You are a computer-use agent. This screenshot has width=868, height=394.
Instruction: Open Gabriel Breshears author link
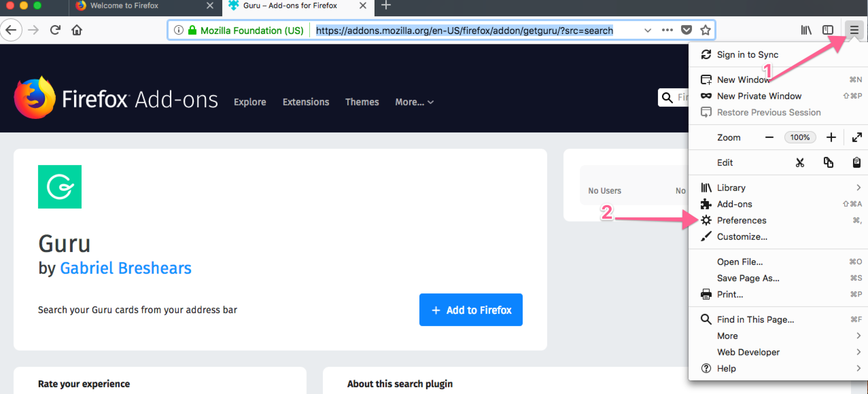coord(126,268)
